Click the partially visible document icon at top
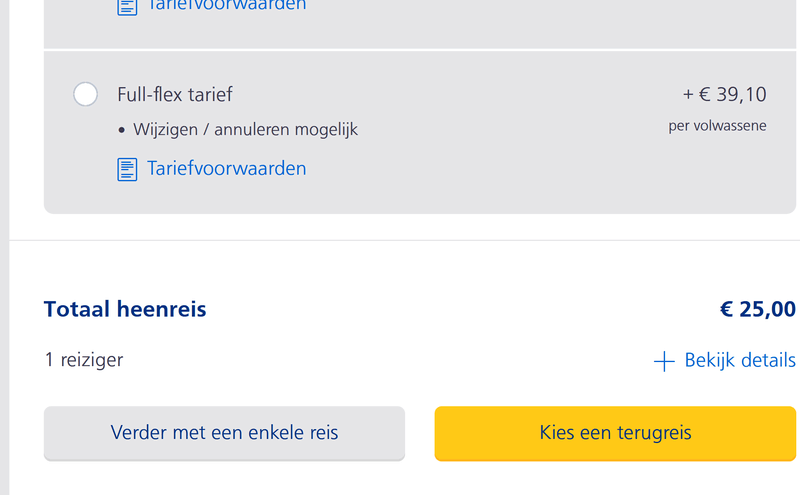 point(127,7)
